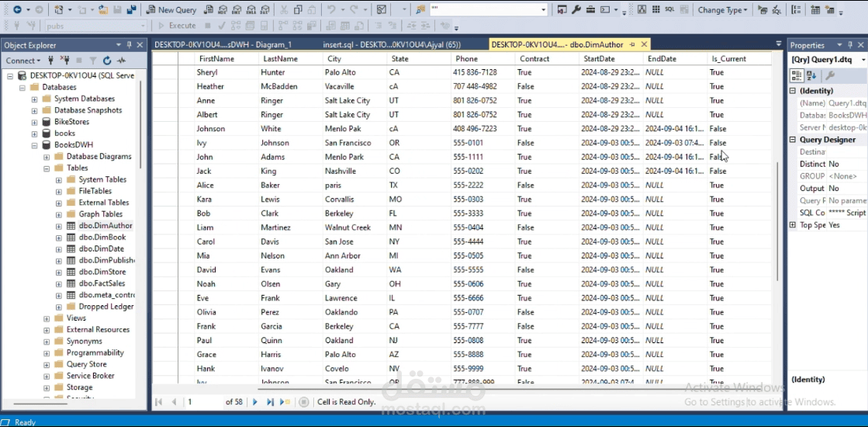Expand the System Databases node
The height and width of the screenshot is (427, 868).
coord(34,99)
